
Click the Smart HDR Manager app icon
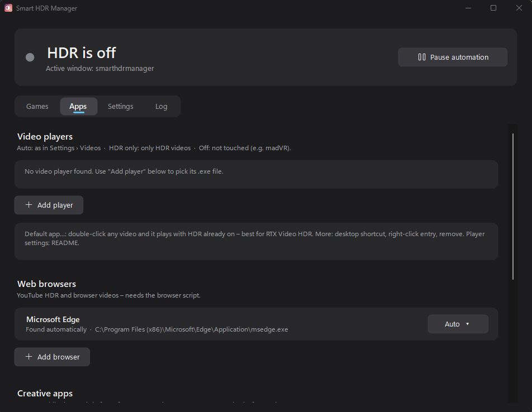(x=8, y=8)
